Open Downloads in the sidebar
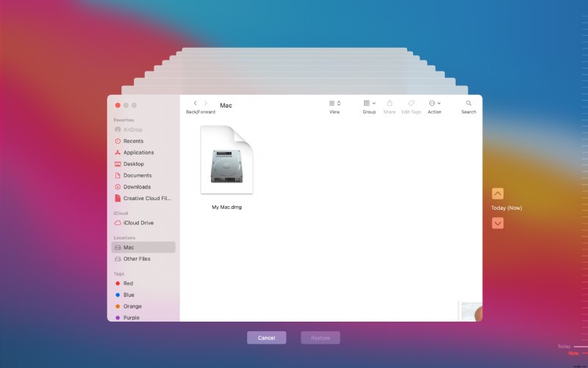This screenshot has width=588, height=368. click(x=143, y=187)
